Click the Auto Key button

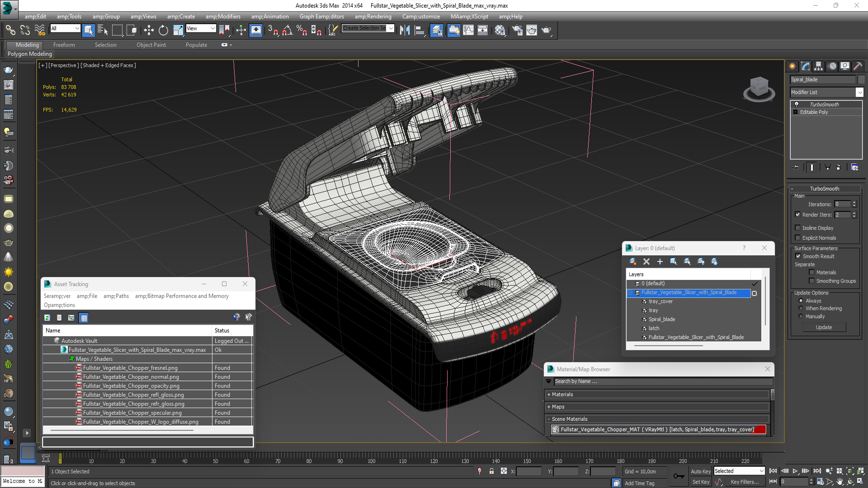700,471
